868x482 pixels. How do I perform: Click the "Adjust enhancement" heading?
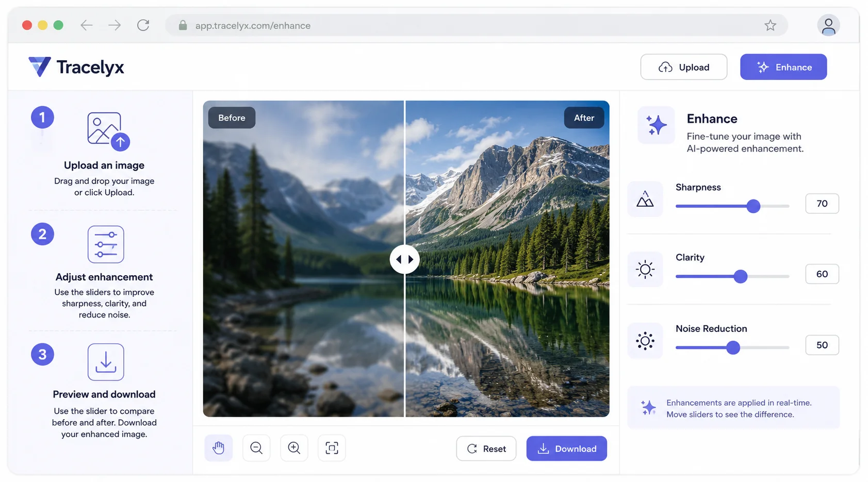[104, 277]
